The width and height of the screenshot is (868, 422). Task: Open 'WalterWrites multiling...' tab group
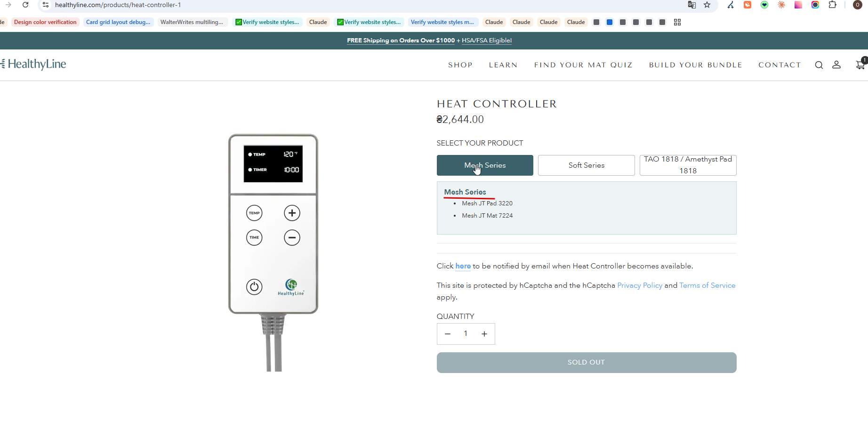(x=192, y=22)
